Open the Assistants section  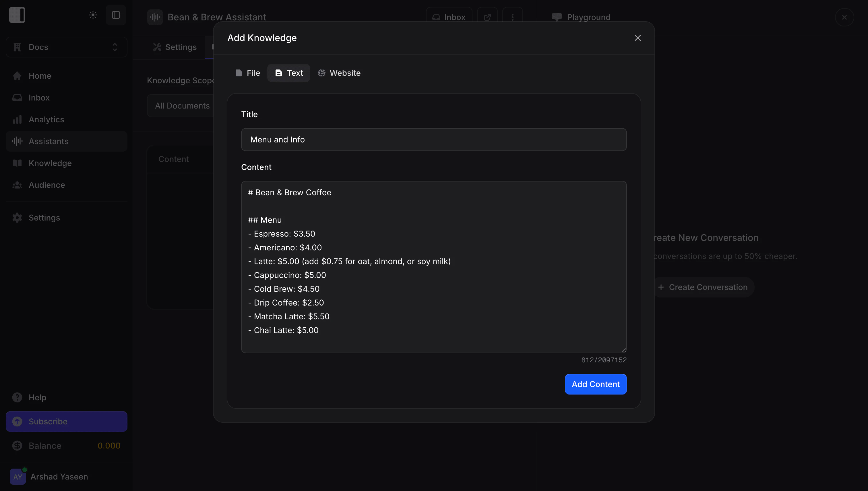click(49, 141)
